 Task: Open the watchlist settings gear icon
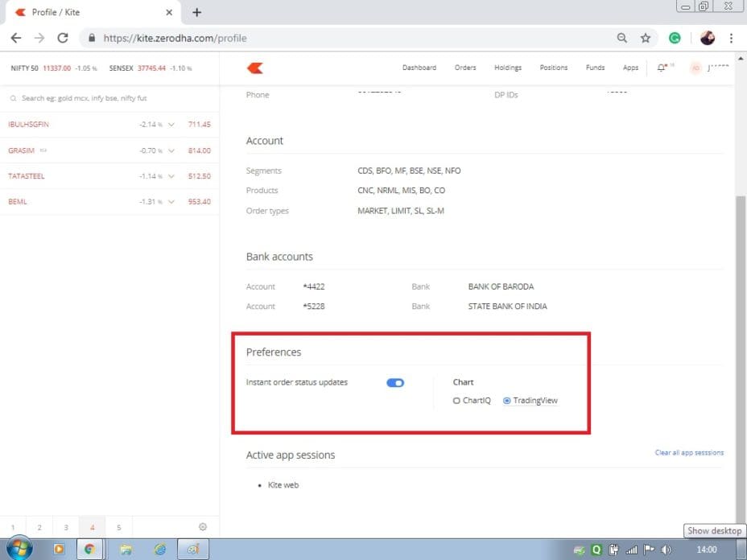click(x=203, y=526)
